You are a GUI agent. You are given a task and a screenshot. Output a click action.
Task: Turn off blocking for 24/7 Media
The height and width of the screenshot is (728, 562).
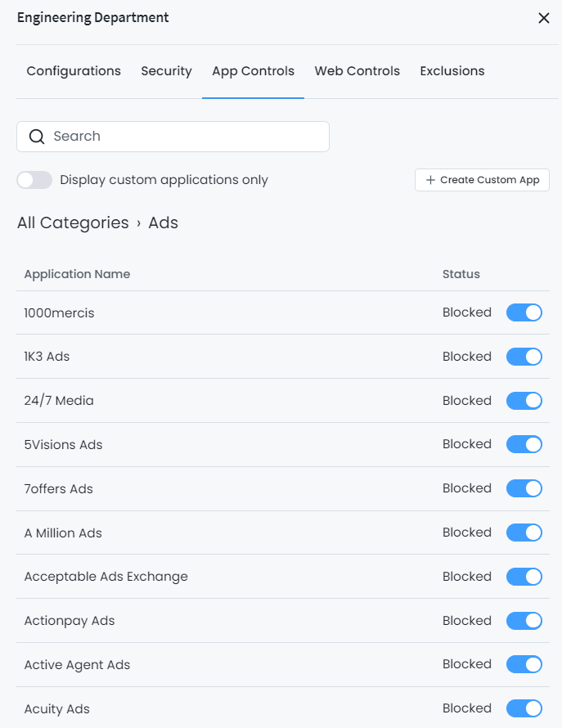tap(524, 400)
